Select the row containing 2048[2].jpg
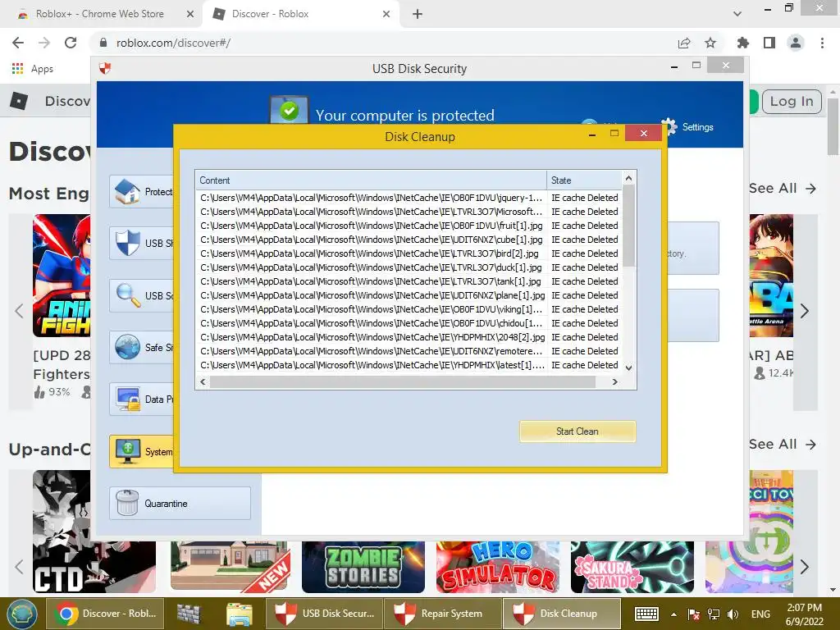This screenshot has width=840, height=630. point(409,337)
